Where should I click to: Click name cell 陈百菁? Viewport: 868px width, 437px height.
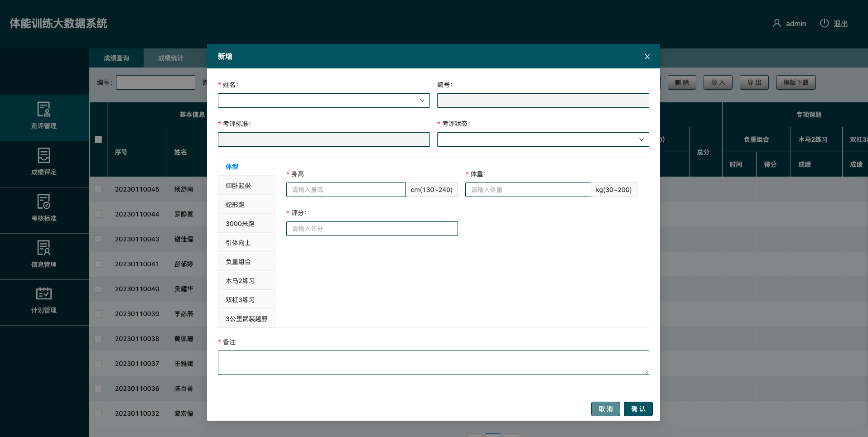[x=184, y=389]
